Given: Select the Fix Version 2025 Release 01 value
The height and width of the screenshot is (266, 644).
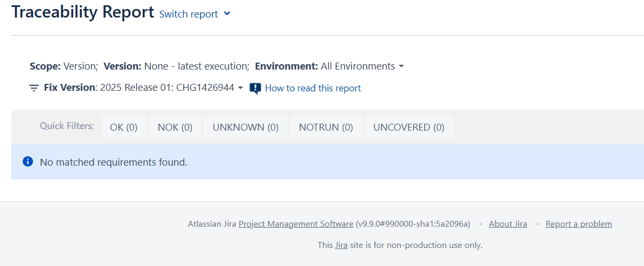Looking at the screenshot, I should point(167,88).
